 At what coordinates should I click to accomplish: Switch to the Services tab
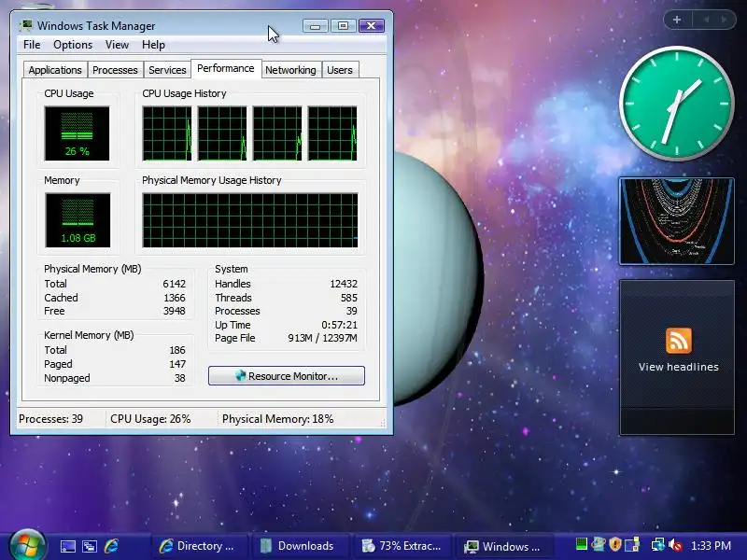pyautogui.click(x=167, y=70)
